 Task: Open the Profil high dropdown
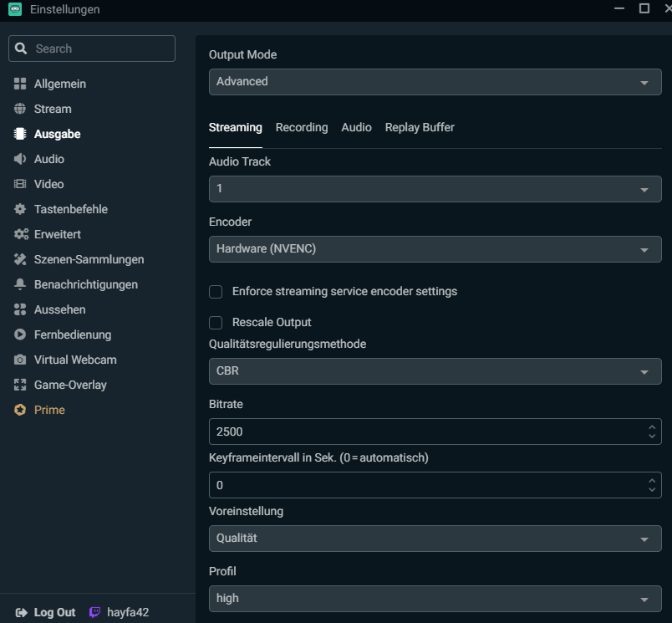coord(435,599)
